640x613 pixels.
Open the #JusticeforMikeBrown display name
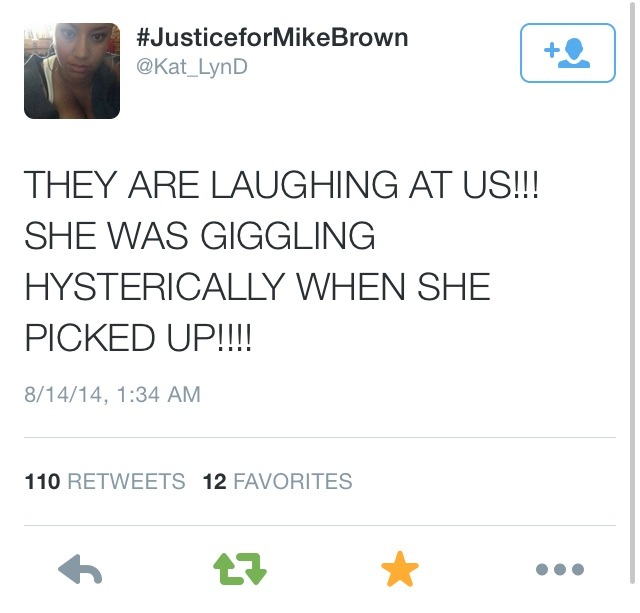(x=272, y=38)
